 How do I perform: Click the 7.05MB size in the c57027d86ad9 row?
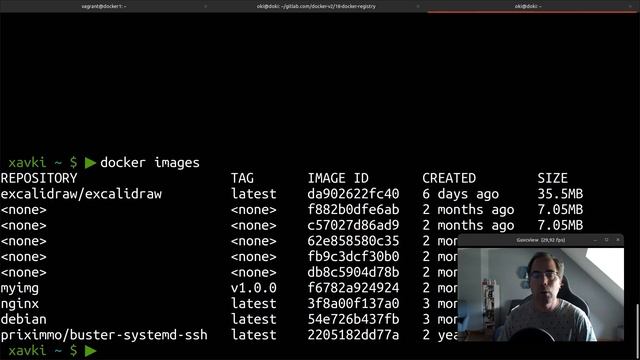click(560, 225)
